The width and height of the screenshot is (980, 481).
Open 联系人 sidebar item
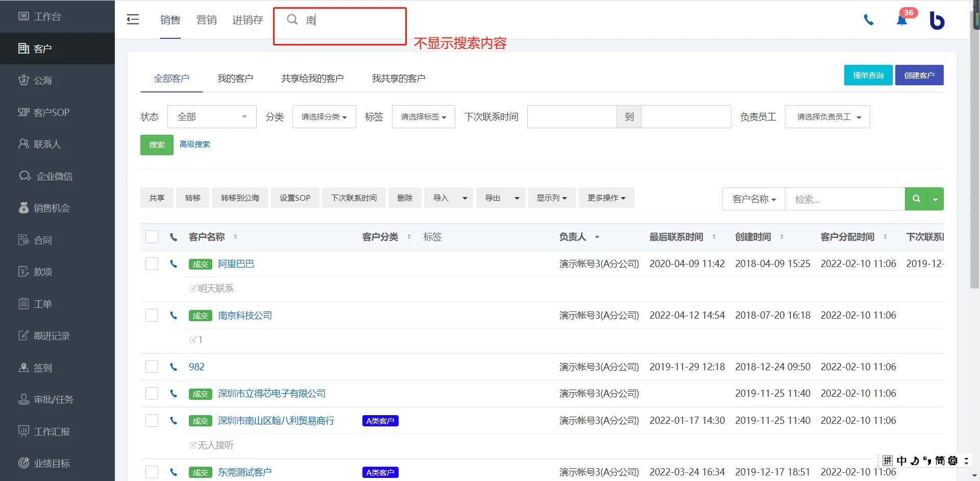(57, 144)
